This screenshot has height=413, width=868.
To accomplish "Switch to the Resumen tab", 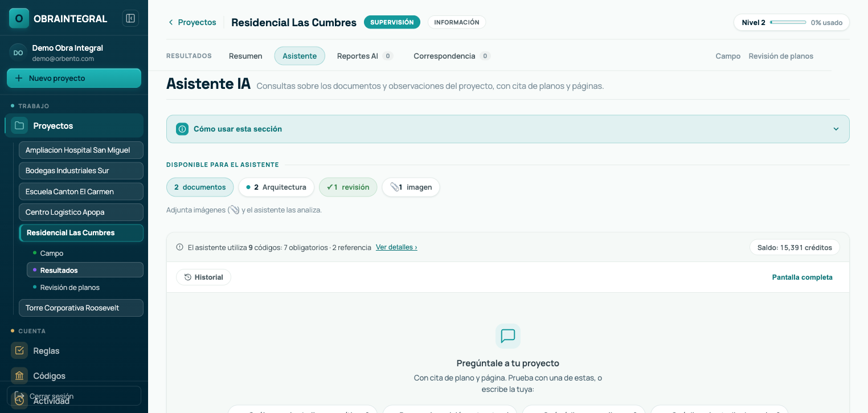I will point(245,56).
